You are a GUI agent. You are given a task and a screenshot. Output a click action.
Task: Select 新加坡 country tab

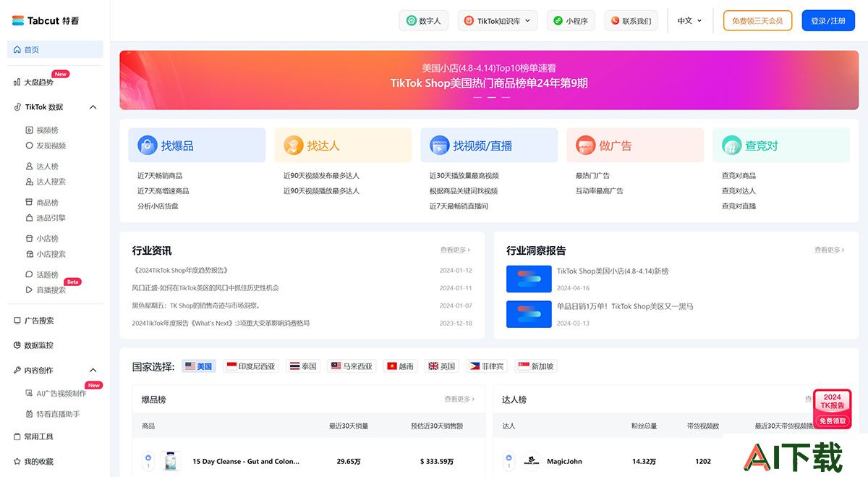point(535,366)
